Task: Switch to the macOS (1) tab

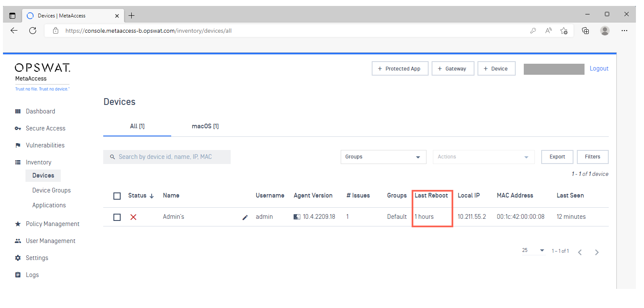Action: pos(205,126)
